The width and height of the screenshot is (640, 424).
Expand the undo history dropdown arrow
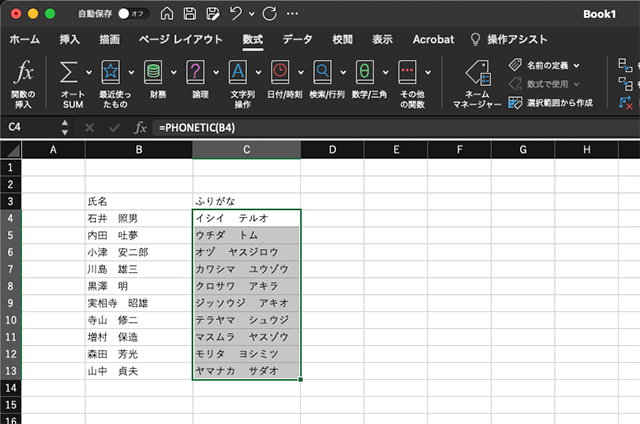pos(253,15)
